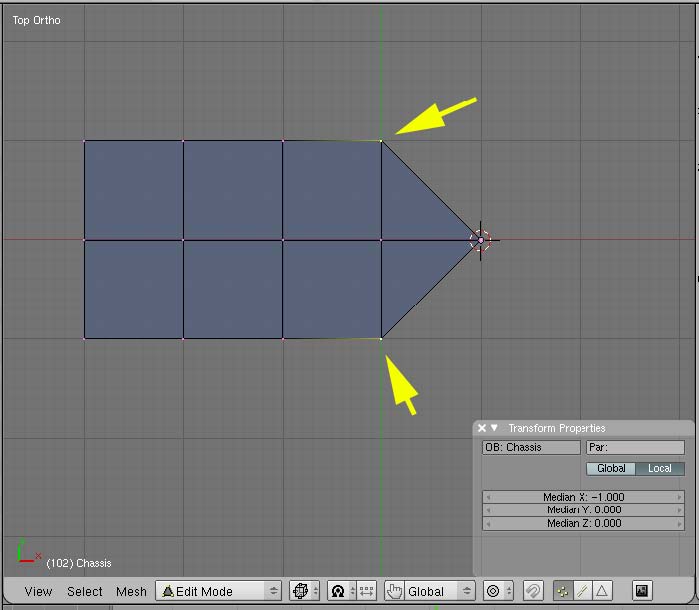The image size is (699, 610).
Task: Select the Local coordinates button
Action: coord(660,468)
